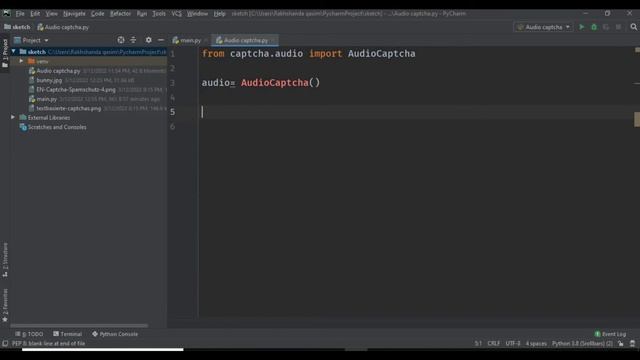The height and width of the screenshot is (360, 640).
Task: Open the Project side tool tab
Action: pyautogui.click(x=5, y=54)
